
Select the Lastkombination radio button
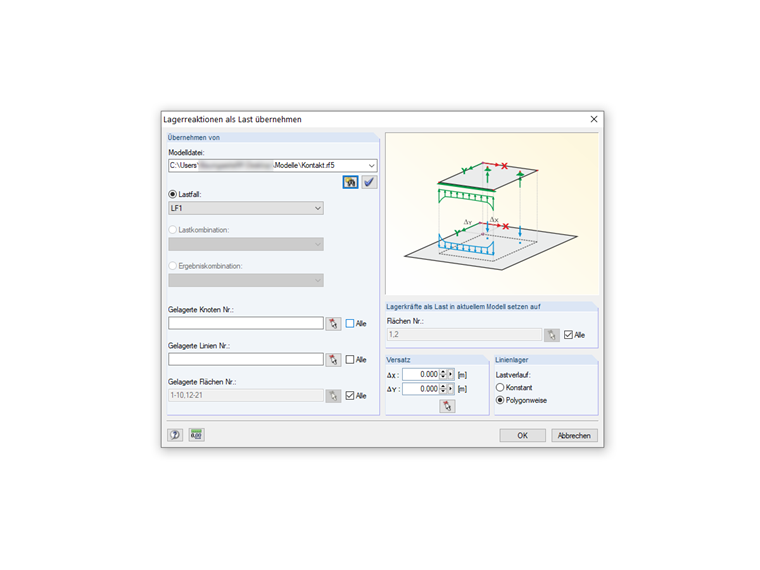click(x=173, y=230)
